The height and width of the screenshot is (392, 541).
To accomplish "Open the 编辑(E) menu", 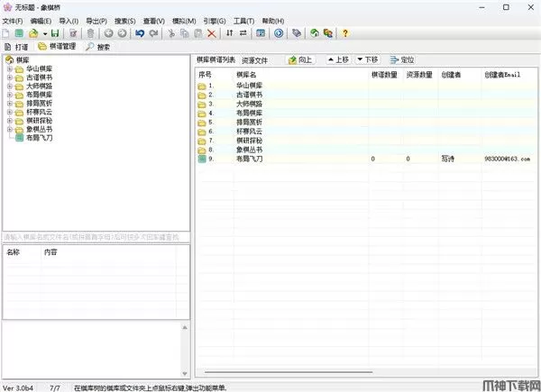I will 41,21.
